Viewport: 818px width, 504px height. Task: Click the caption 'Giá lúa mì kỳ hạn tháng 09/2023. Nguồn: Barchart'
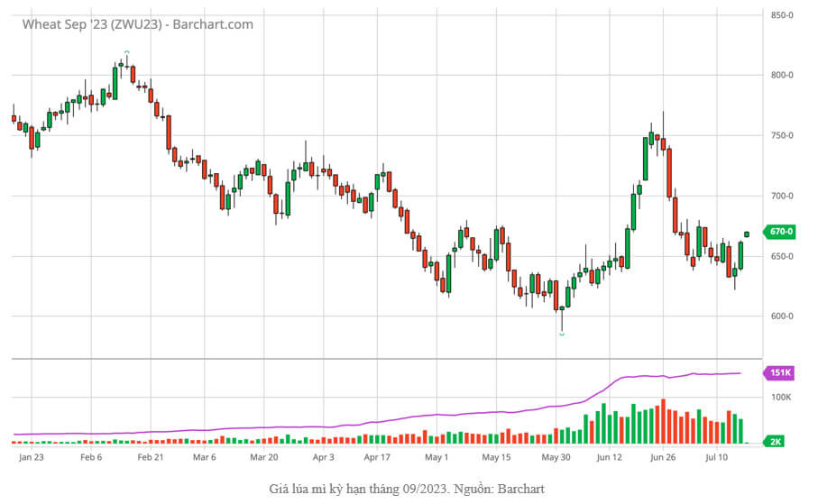[x=407, y=489]
